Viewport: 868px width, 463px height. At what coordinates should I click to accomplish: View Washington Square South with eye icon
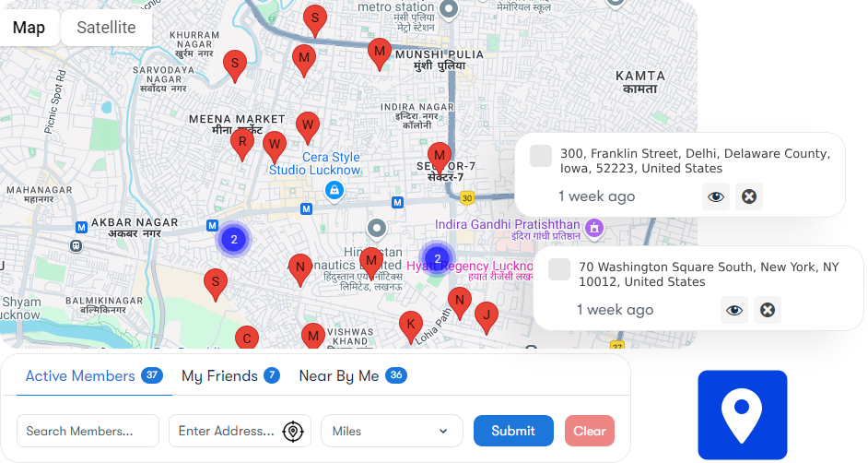point(734,310)
